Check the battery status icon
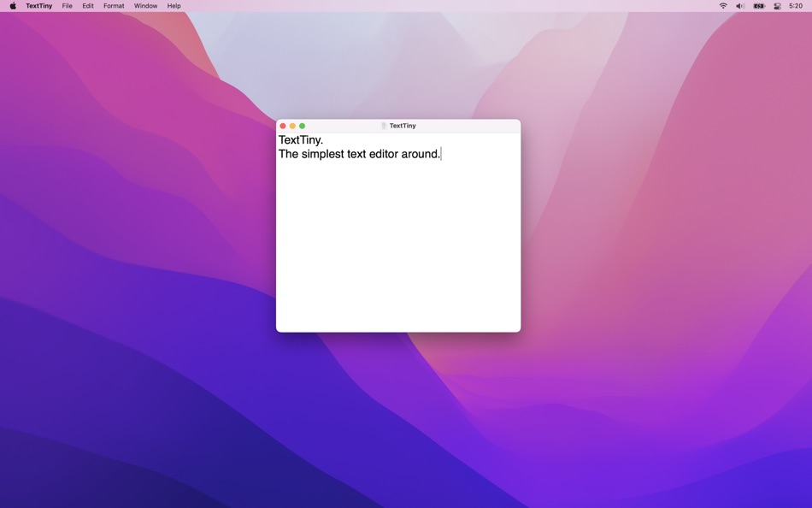Viewport: 812px width, 508px height. click(x=759, y=6)
